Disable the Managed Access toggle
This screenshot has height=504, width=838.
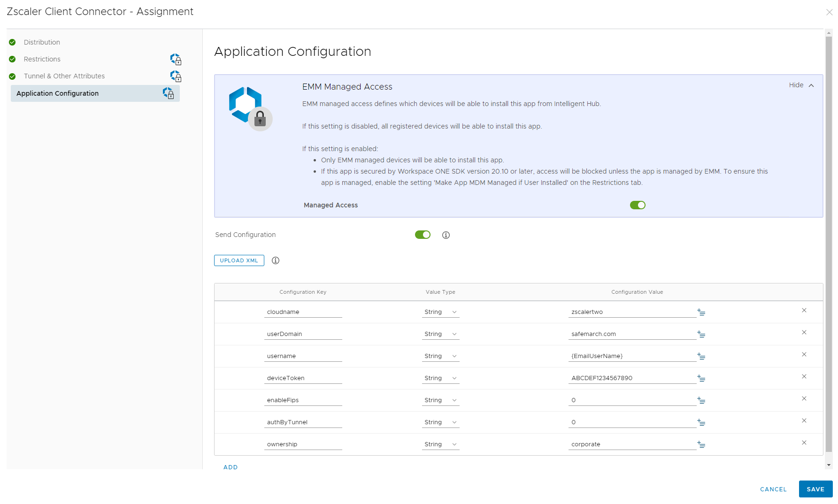[638, 205]
